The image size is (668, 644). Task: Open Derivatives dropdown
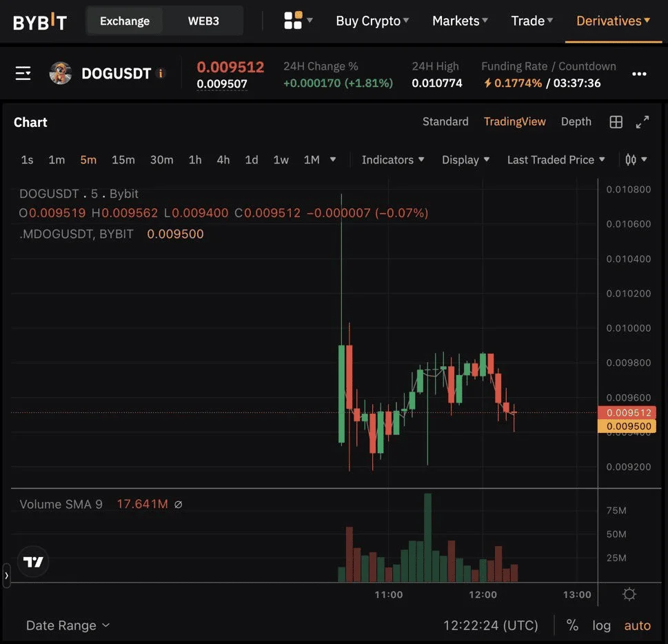point(613,21)
